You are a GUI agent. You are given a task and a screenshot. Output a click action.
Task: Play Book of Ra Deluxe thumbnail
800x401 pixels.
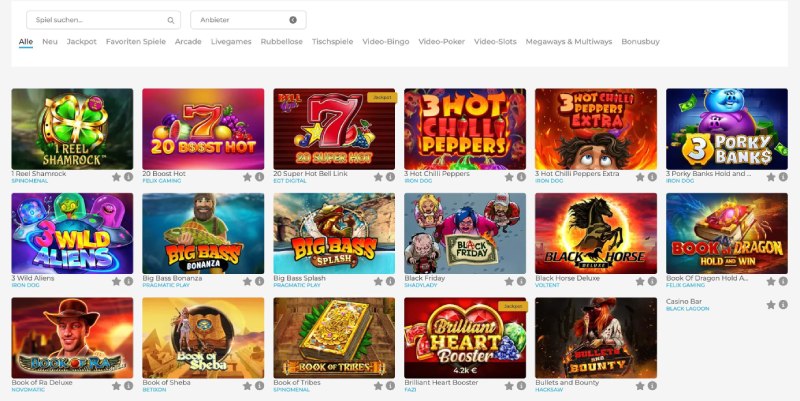coord(72,338)
